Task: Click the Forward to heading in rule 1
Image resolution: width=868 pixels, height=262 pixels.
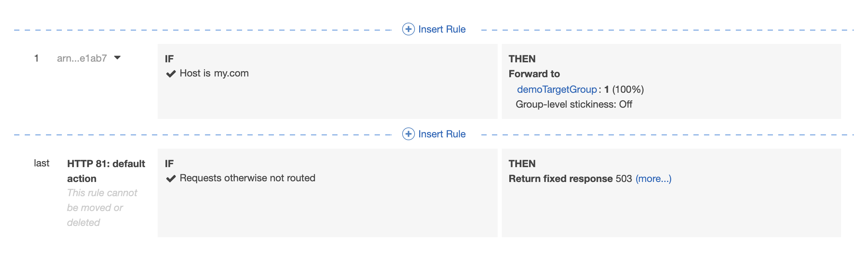Action: click(x=534, y=74)
